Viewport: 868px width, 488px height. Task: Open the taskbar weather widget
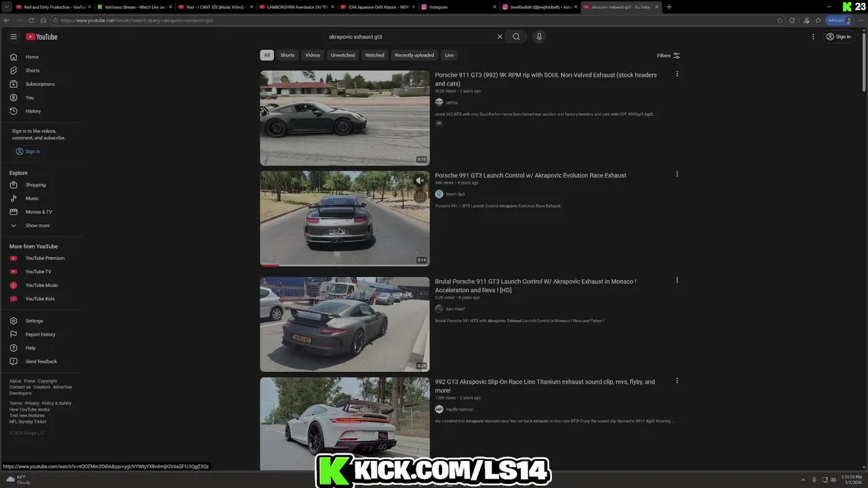coord(16,479)
